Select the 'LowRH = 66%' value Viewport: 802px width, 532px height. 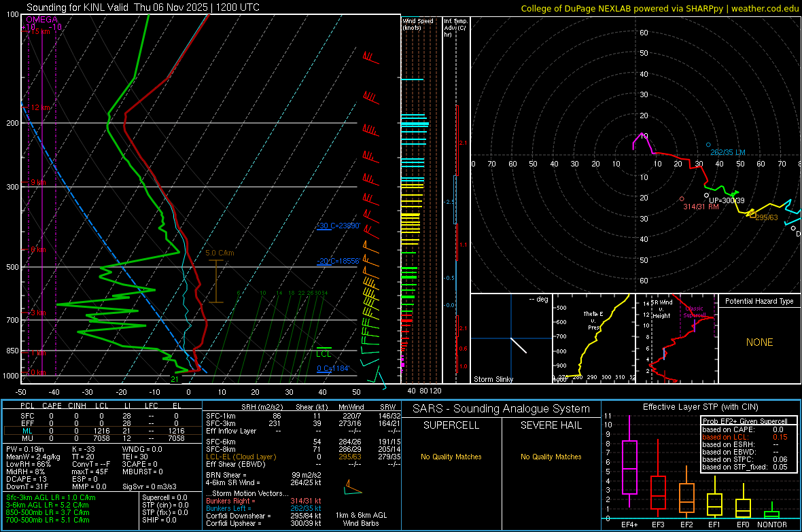click(29, 465)
